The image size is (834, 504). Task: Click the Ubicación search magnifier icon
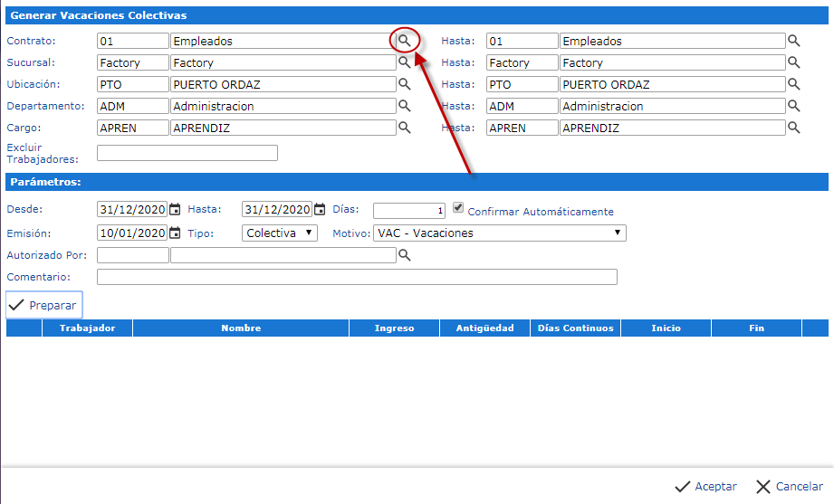(x=405, y=84)
